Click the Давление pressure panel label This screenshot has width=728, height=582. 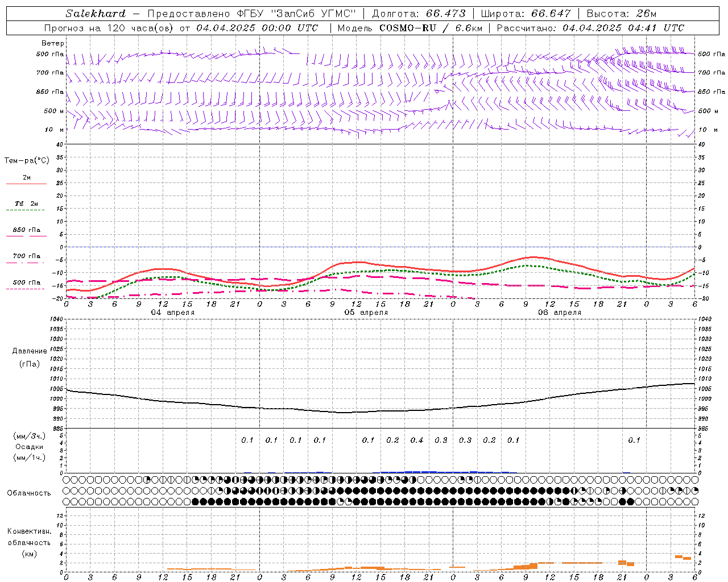click(30, 351)
